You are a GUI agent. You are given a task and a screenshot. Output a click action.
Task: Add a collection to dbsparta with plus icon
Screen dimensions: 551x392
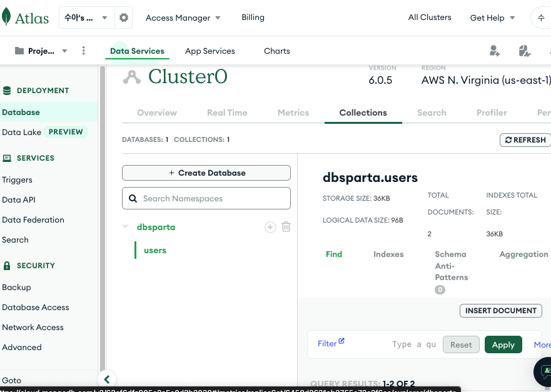(270, 228)
